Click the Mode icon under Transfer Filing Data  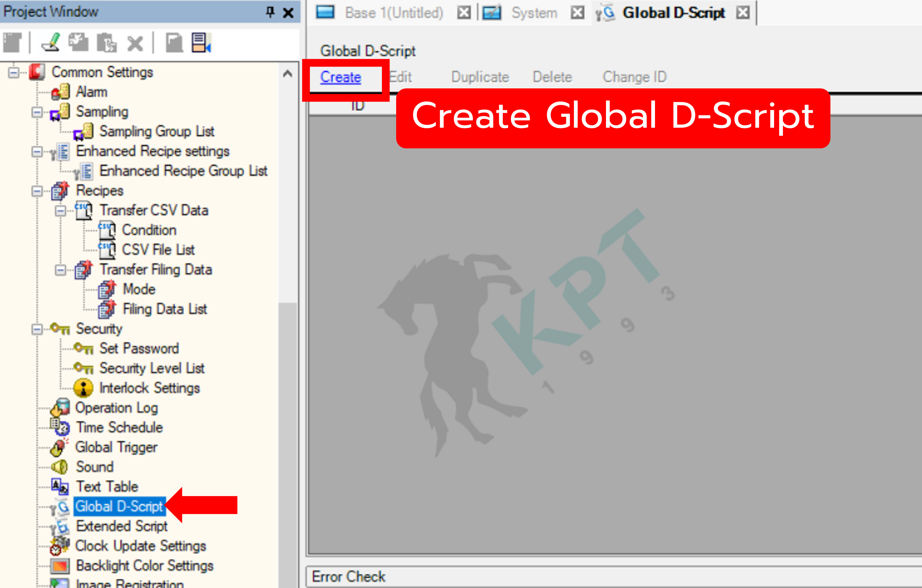pyautogui.click(x=107, y=289)
